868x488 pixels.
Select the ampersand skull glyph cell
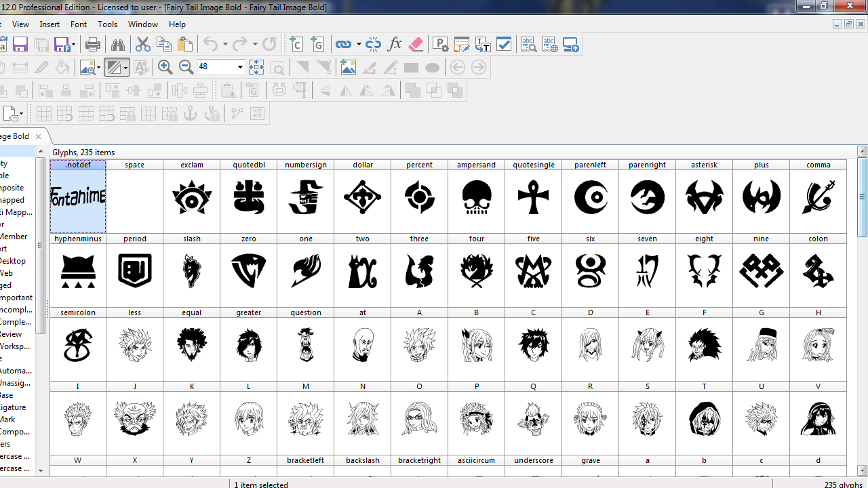(x=476, y=198)
